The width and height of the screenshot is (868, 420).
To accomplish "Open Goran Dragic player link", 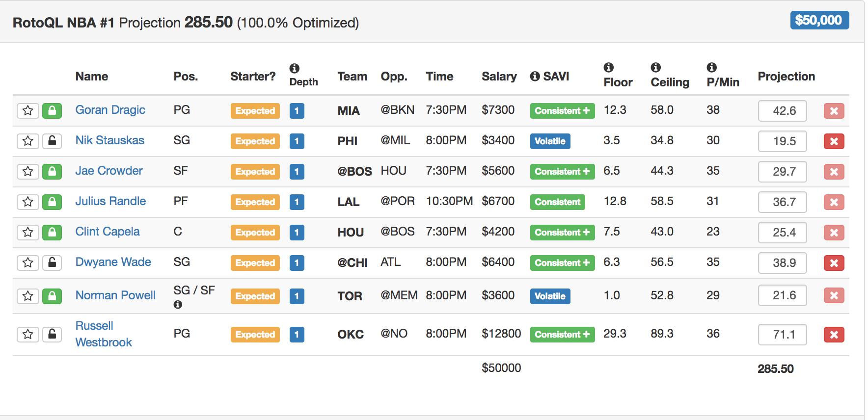I will (110, 110).
